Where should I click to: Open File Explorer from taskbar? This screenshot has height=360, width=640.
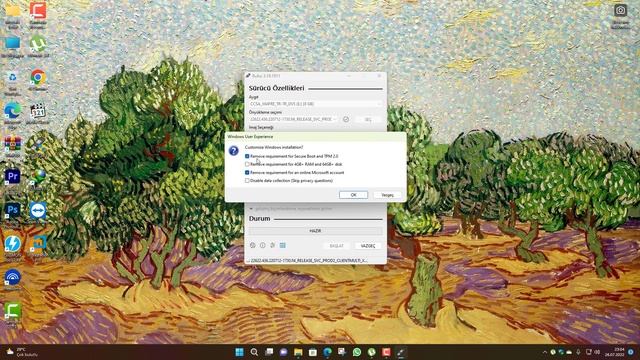coord(298,352)
